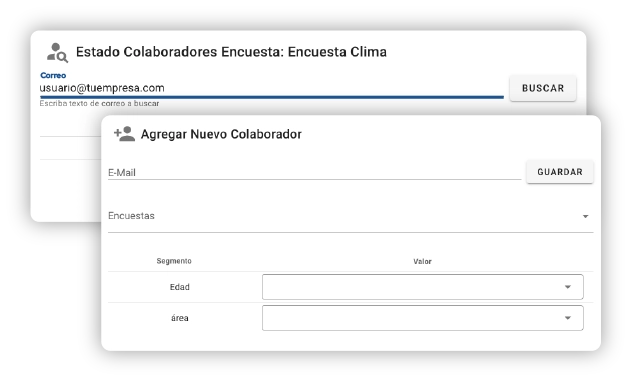Click the person-search icon beside Estado Colaboradores
Screen dimensions: 631x381
pos(57,53)
